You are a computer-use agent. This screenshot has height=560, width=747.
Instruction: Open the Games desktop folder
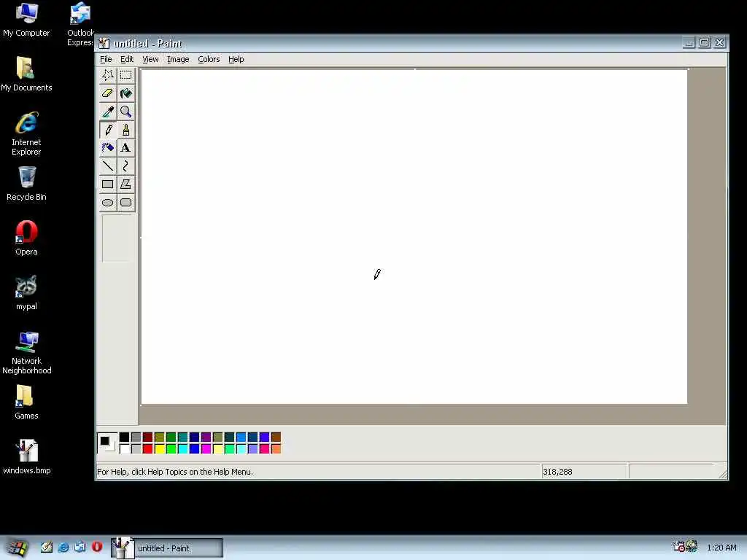26,402
